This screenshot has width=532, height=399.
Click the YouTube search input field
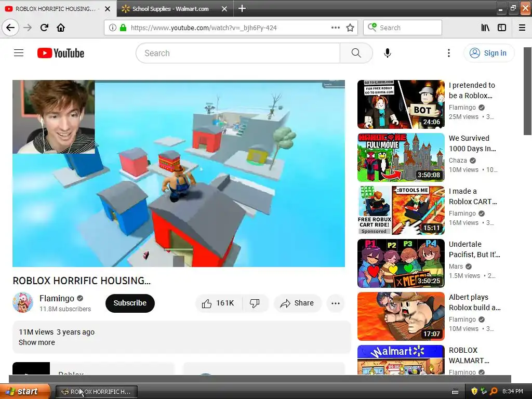(x=238, y=53)
